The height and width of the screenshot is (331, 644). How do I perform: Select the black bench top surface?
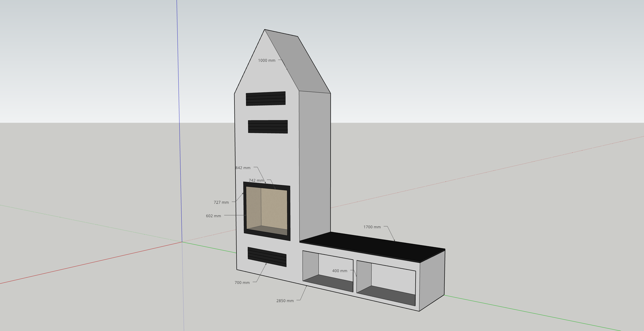click(372, 247)
